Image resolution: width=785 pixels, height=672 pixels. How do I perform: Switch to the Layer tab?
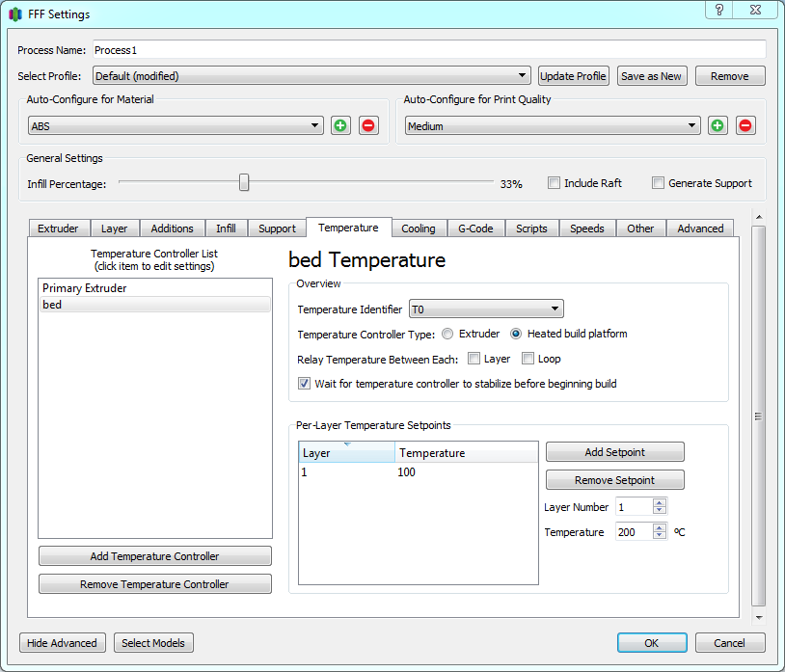pos(114,228)
